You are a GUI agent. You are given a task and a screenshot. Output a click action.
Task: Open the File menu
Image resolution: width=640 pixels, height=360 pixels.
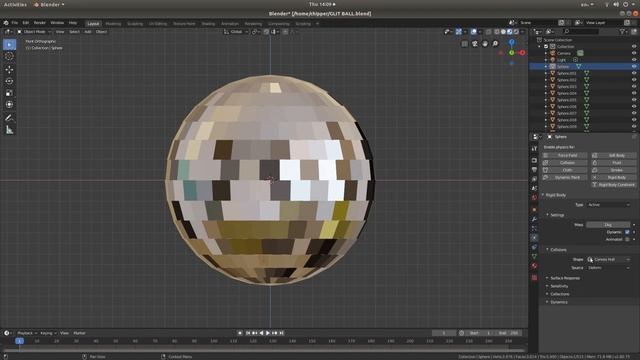(15, 23)
